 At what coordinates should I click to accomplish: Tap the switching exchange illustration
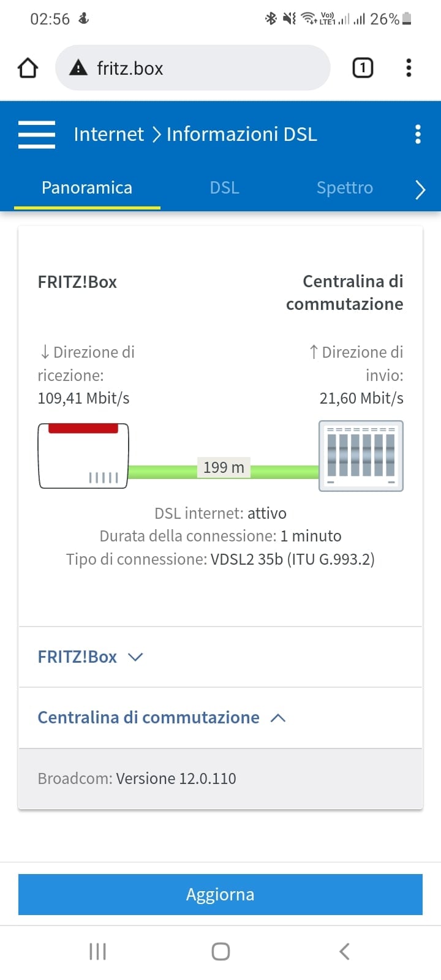coord(361,456)
